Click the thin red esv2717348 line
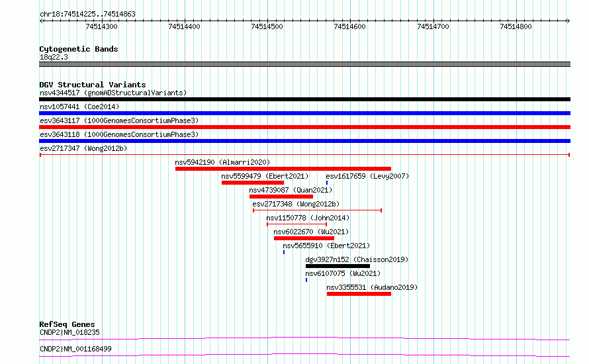This screenshot has width=589, height=364. pos(318,210)
